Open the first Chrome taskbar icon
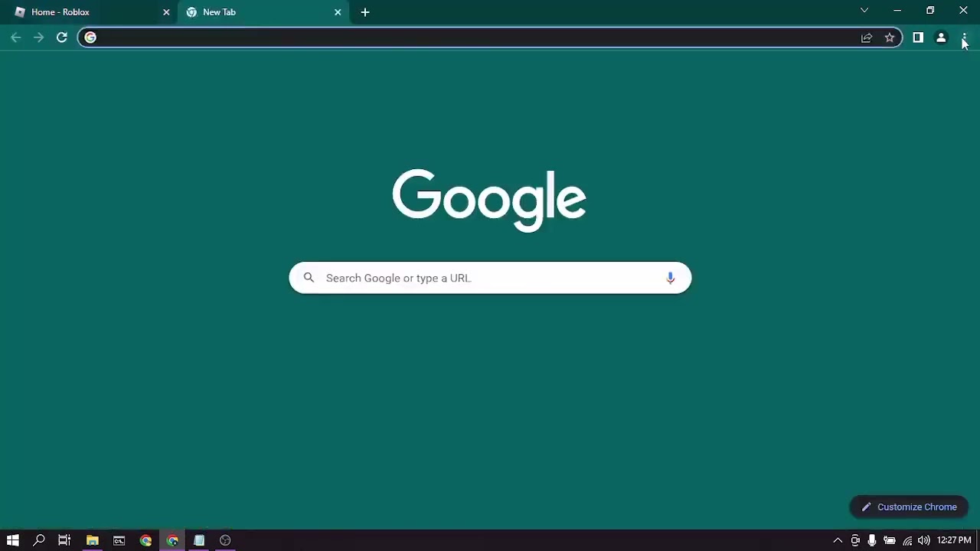 pyautogui.click(x=145, y=540)
